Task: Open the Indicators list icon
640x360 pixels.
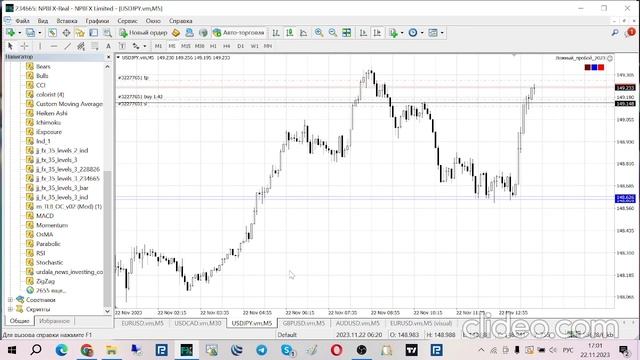Action: (x=393, y=33)
